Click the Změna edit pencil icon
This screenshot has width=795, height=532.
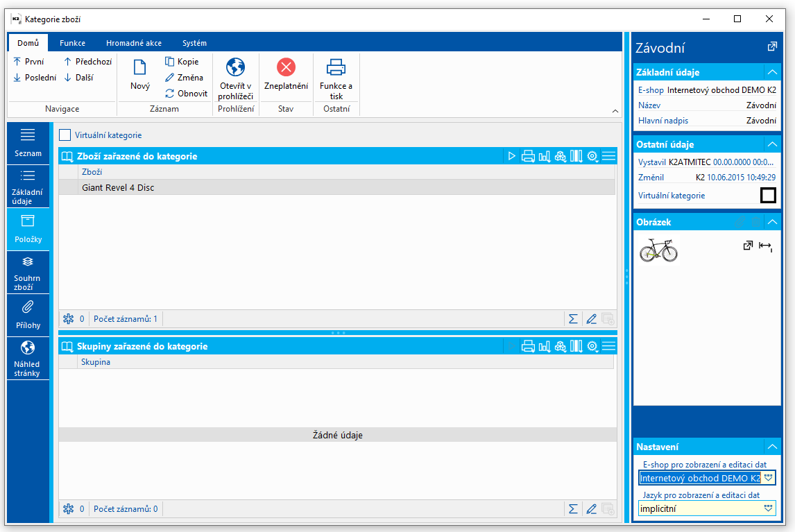click(x=169, y=78)
